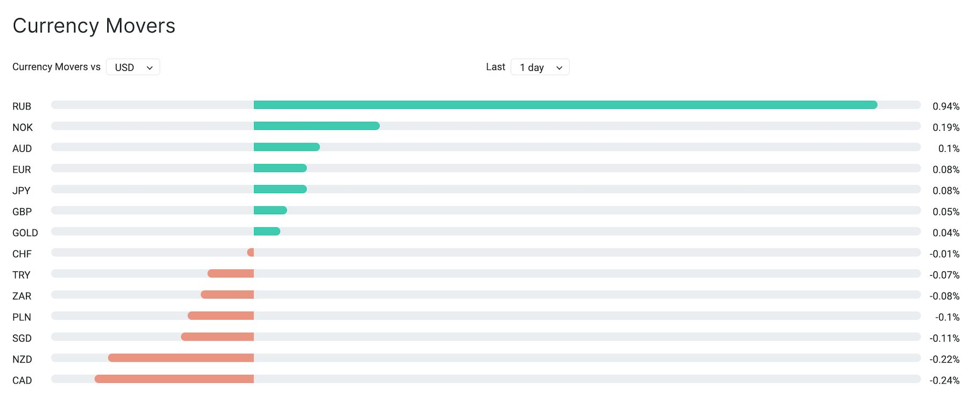980x398 pixels.
Task: Select the green RUB bar
Action: pyautogui.click(x=566, y=105)
